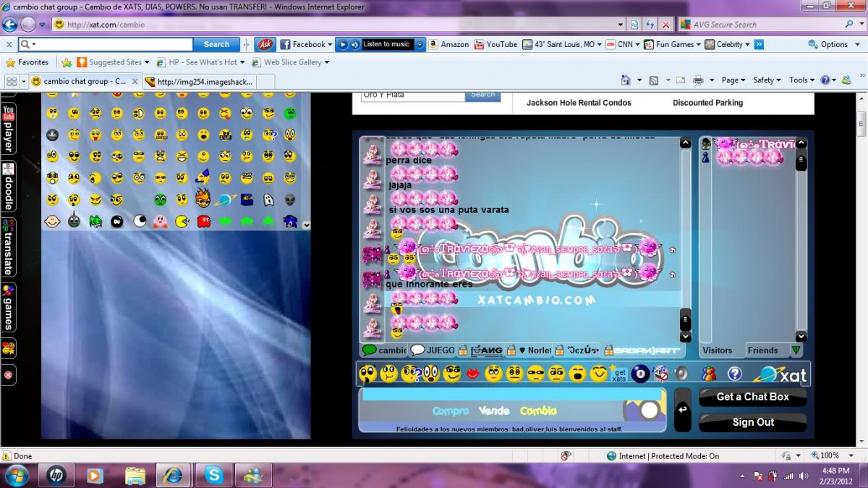This screenshot has width=868, height=488.
Task: Pick the Pac-Man smiley from emoticon grid
Action: pos(182,221)
